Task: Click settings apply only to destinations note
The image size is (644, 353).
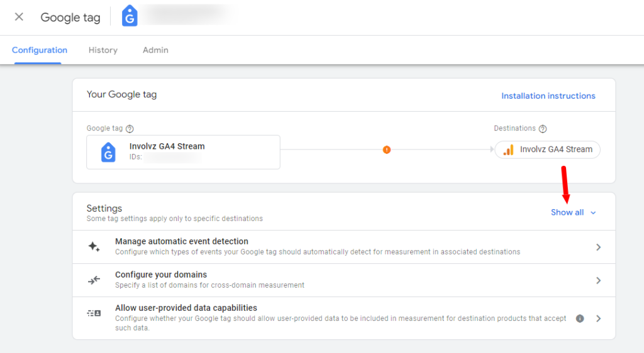Action: [175, 219]
